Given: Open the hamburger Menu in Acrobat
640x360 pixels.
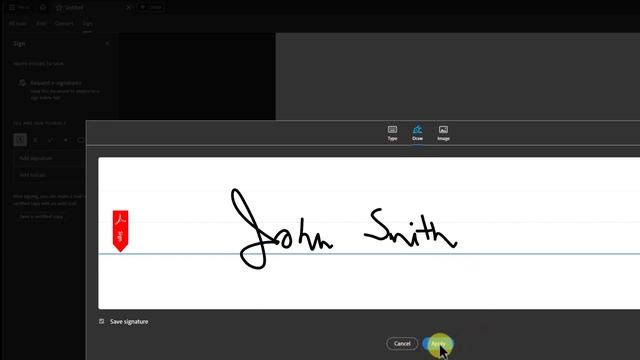Looking at the screenshot, I should (19, 7).
